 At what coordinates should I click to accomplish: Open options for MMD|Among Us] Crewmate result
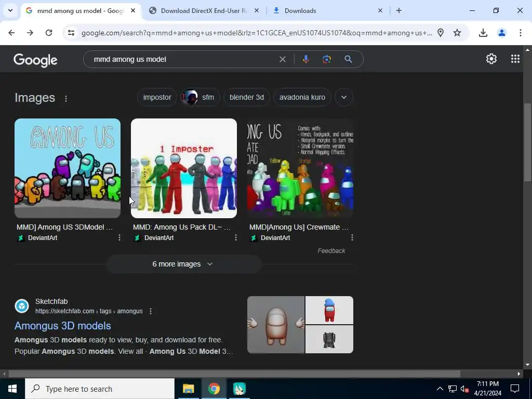[x=352, y=237]
